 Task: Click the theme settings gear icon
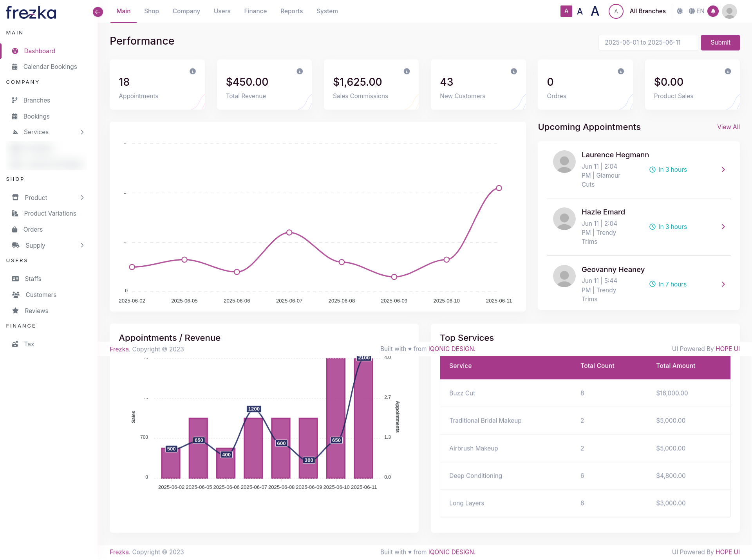coord(680,11)
